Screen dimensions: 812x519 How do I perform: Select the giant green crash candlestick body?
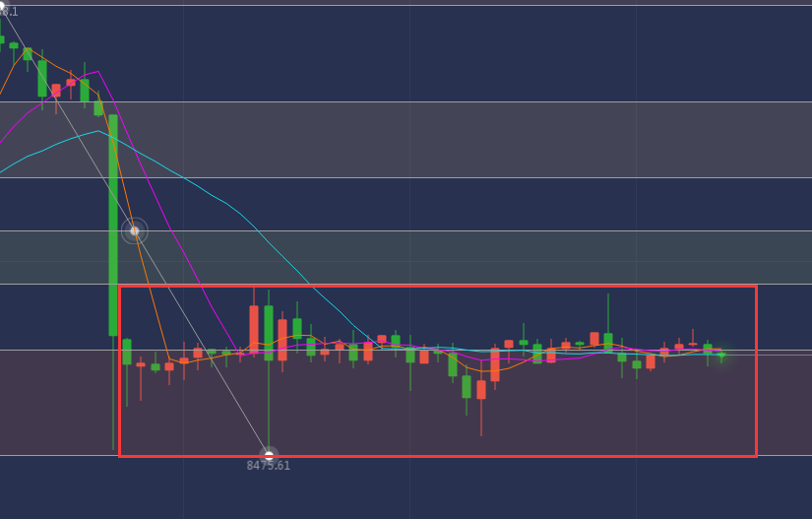tap(113, 225)
